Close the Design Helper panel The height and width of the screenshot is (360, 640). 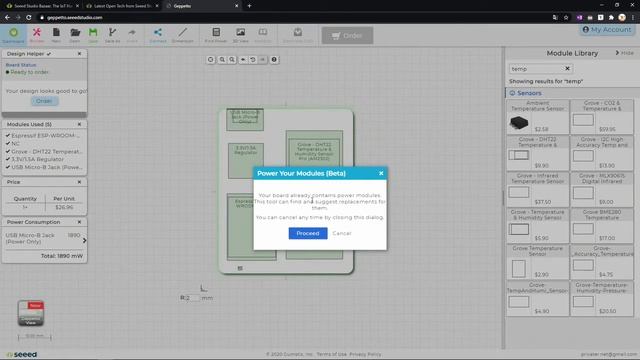click(79, 53)
